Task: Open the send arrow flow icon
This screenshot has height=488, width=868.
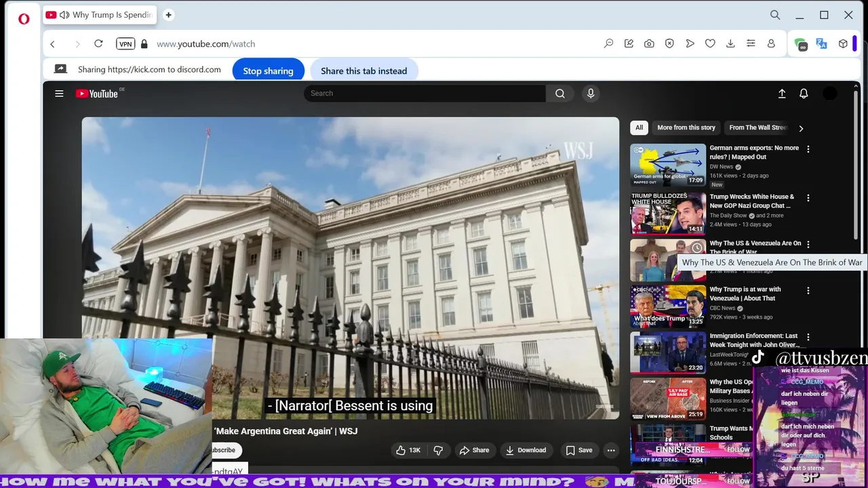Action: pos(690,43)
